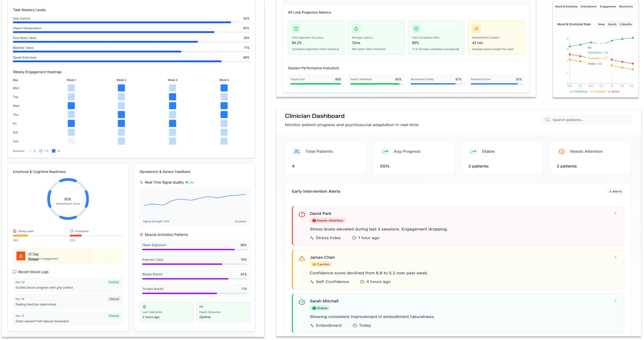The image size is (644, 340).
Task: Click the 3 Alerts badge
Action: point(615,191)
